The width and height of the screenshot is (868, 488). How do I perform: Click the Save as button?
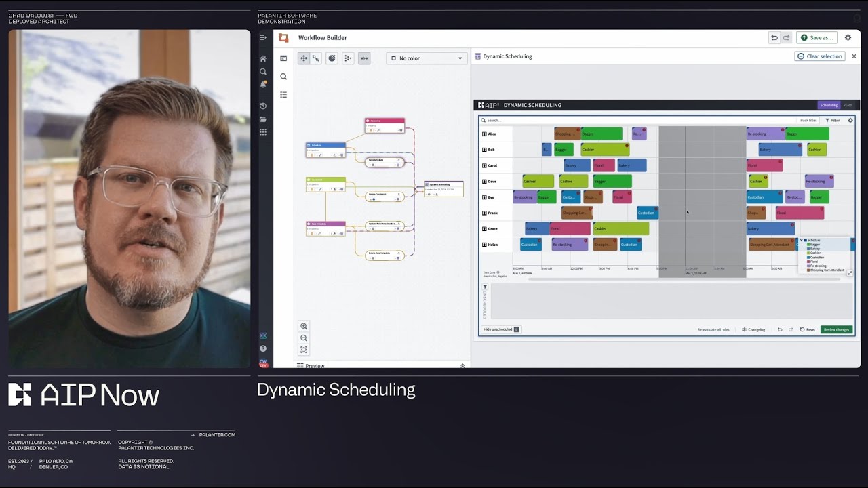[x=817, y=38]
